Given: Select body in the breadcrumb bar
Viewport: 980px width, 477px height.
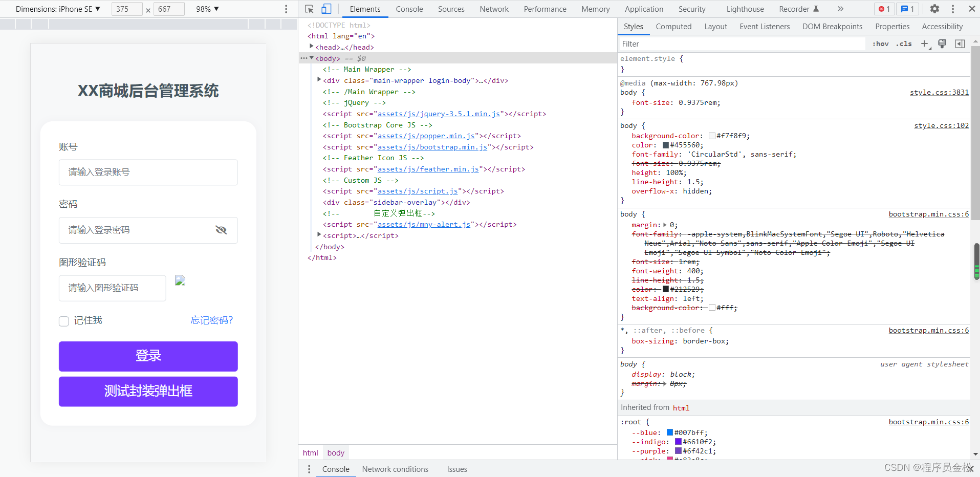Looking at the screenshot, I should pyautogui.click(x=336, y=452).
